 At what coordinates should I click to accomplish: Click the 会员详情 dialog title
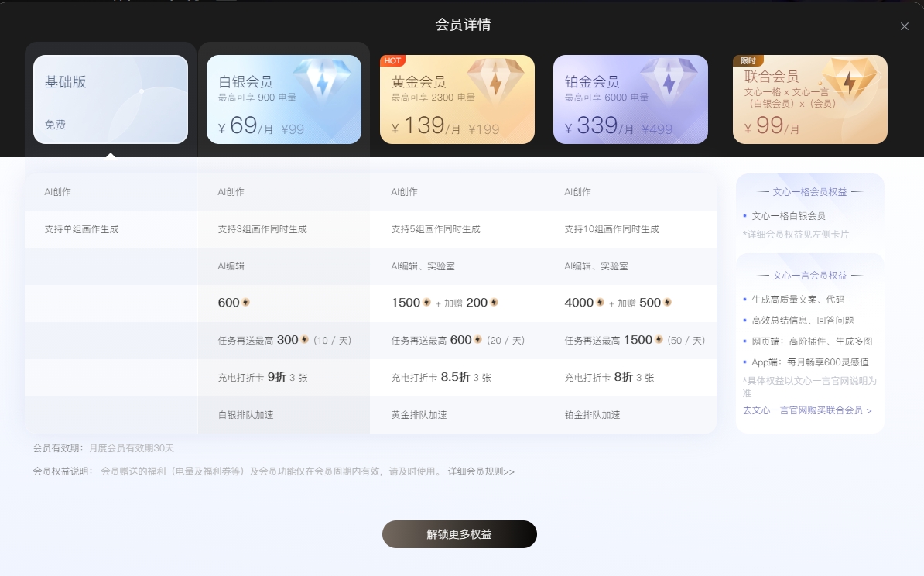pos(463,25)
